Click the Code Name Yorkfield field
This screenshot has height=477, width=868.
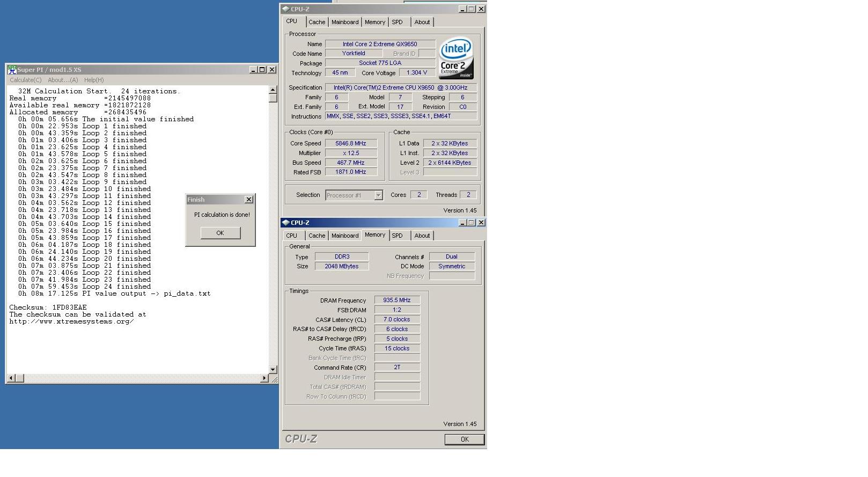[x=354, y=54]
